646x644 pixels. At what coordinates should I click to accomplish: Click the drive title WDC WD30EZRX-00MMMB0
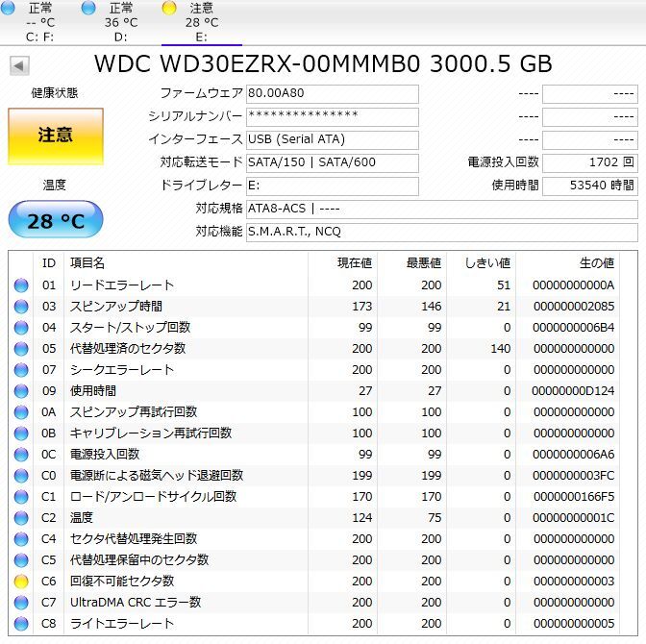coord(323,64)
